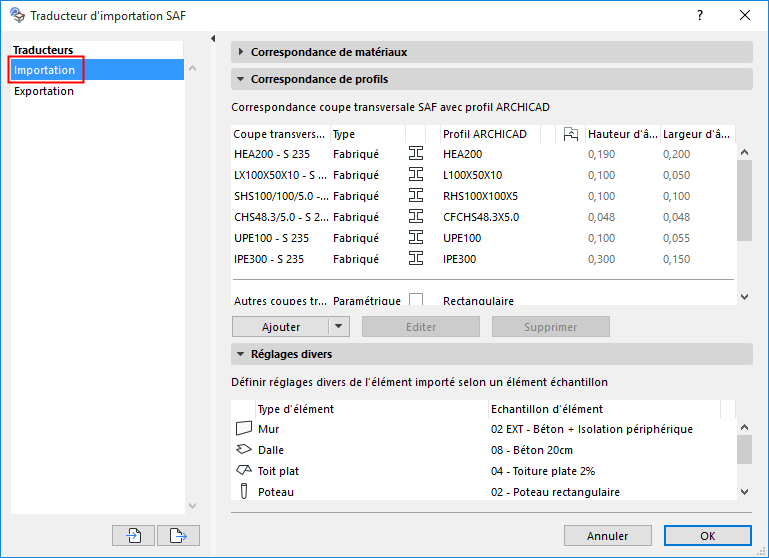This screenshot has height=558, width=769.
Task: Click the flag icon column header
Action: 571,134
